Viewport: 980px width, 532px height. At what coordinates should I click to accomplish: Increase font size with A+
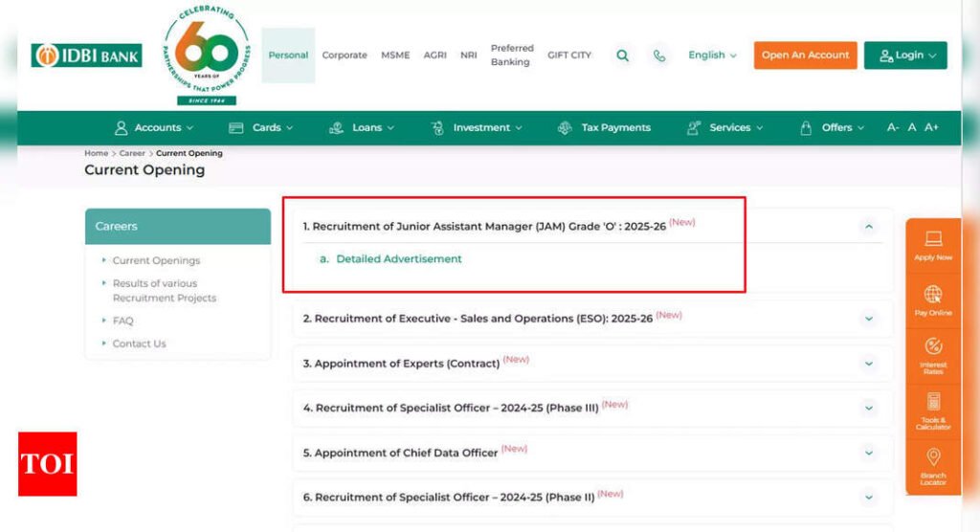(931, 127)
